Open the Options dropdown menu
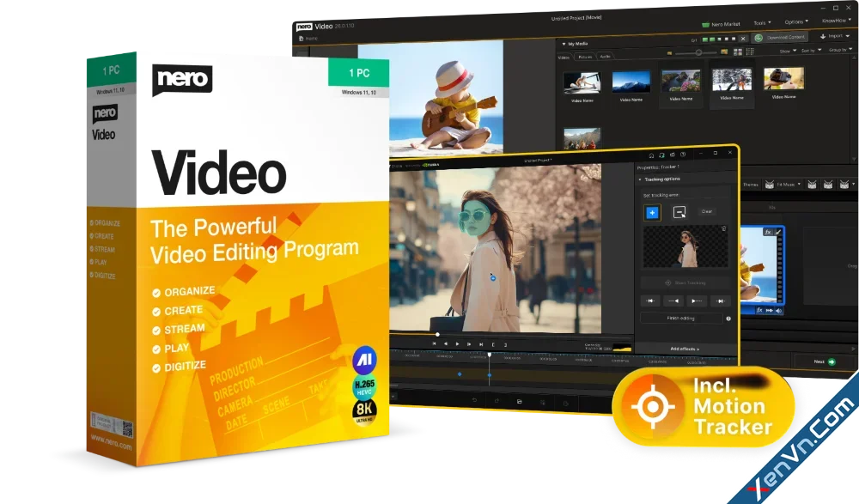The width and height of the screenshot is (859, 504). [796, 22]
